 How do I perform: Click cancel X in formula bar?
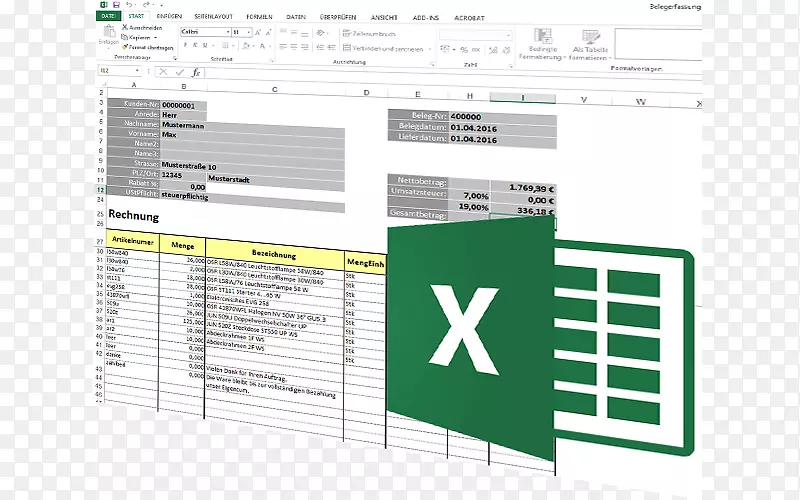(x=163, y=72)
